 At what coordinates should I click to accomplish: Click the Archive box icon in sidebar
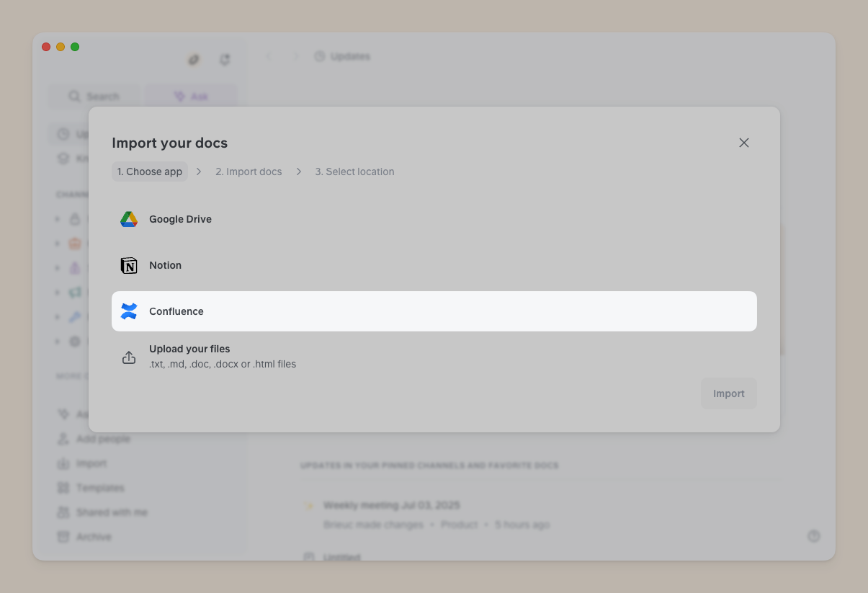63,537
